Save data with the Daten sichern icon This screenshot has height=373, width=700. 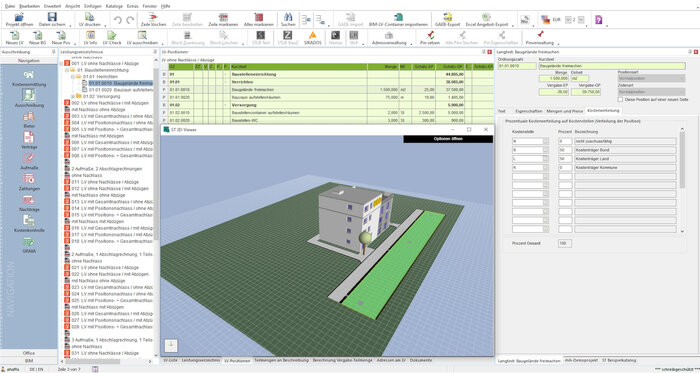pyautogui.click(x=52, y=17)
